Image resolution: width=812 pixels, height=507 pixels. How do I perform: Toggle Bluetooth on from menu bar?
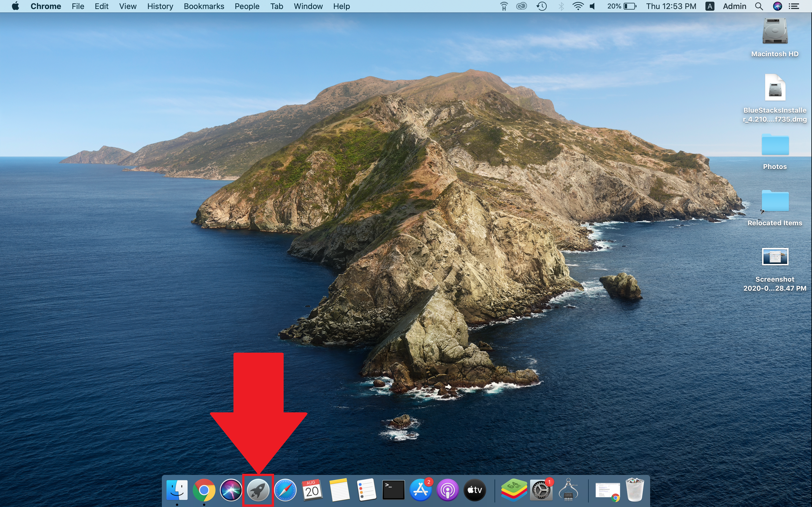pos(559,6)
